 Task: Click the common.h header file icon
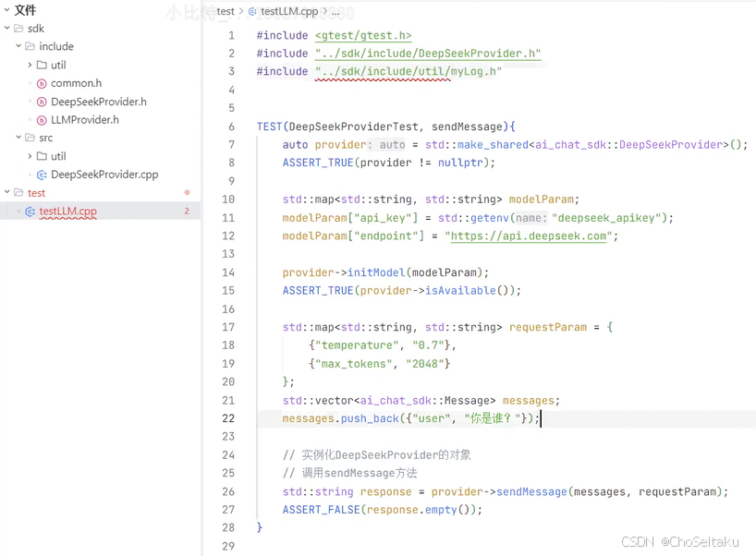(42, 83)
